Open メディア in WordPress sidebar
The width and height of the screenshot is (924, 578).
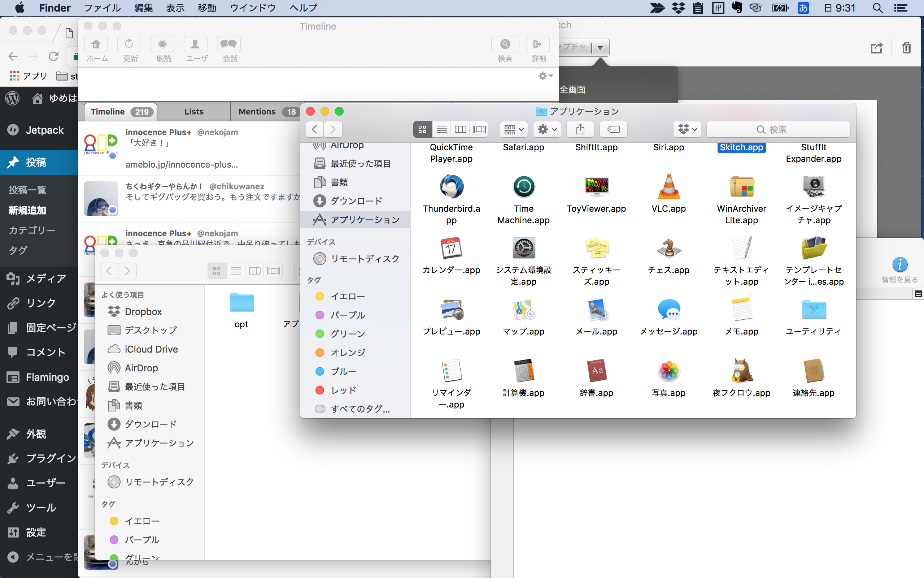pyautogui.click(x=39, y=278)
